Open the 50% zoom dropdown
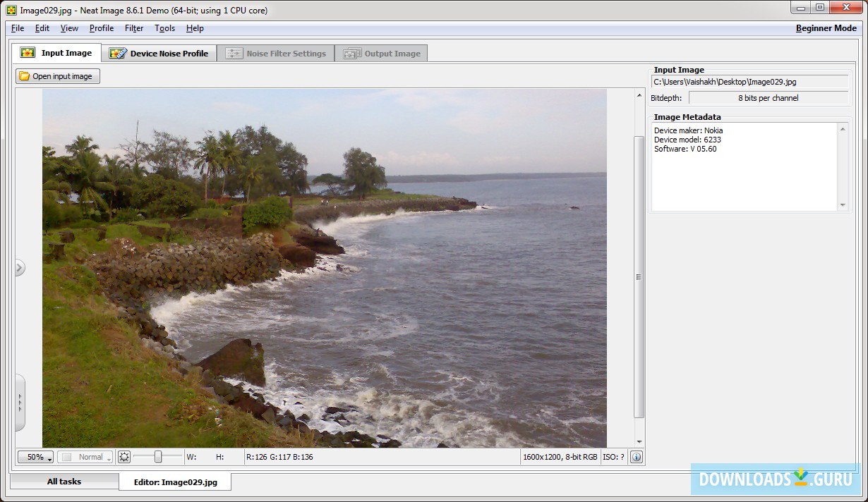The height and width of the screenshot is (502, 868). [x=36, y=457]
